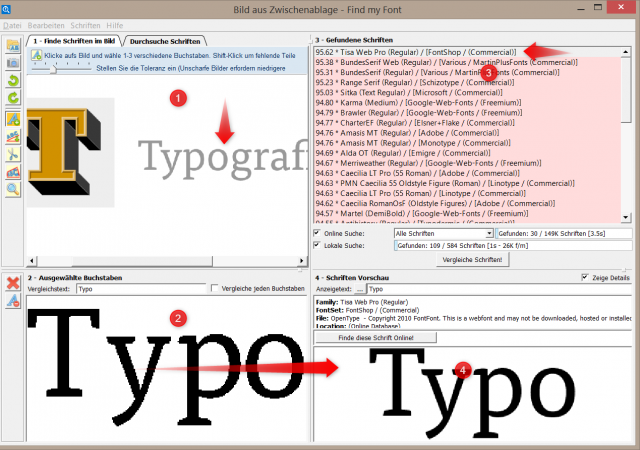
Task: Select the scissors cut tool
Action: [13, 154]
